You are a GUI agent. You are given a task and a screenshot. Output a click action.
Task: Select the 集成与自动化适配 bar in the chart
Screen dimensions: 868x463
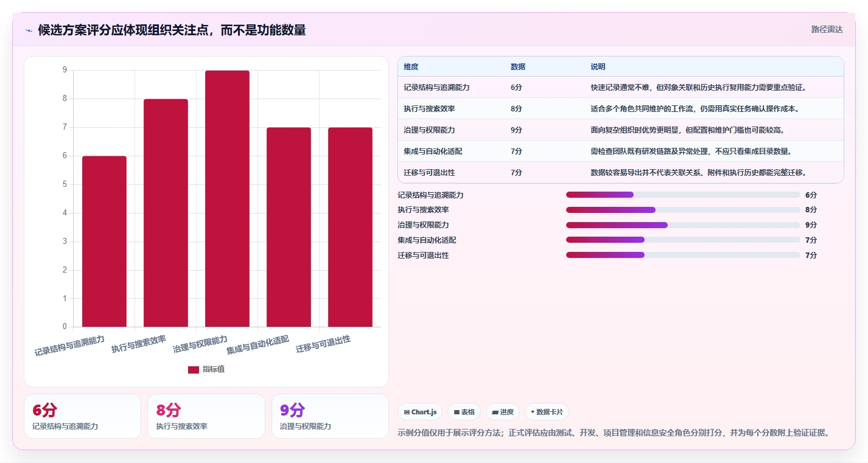289,227
